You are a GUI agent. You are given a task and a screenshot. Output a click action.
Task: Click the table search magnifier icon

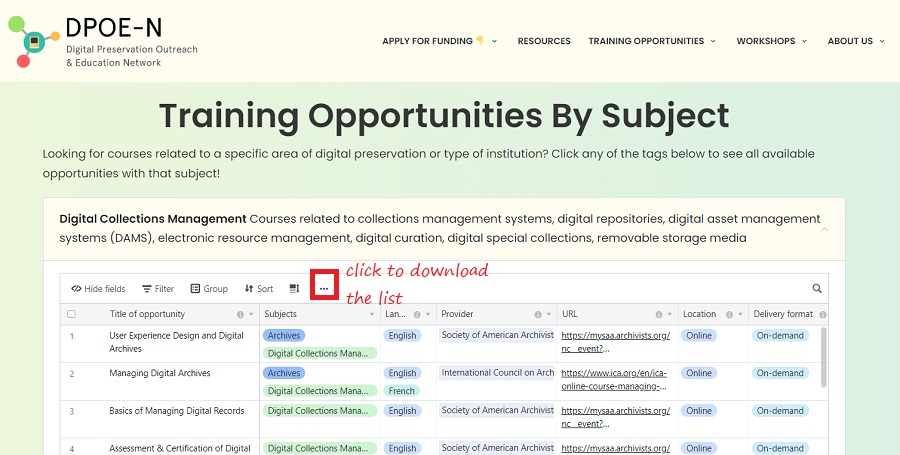coord(817,288)
